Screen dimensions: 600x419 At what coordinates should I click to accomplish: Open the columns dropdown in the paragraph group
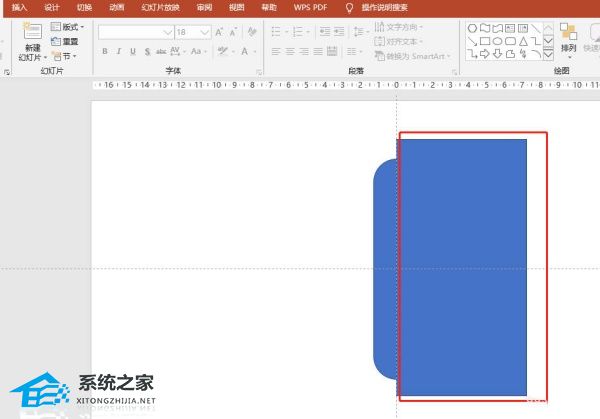[354, 51]
